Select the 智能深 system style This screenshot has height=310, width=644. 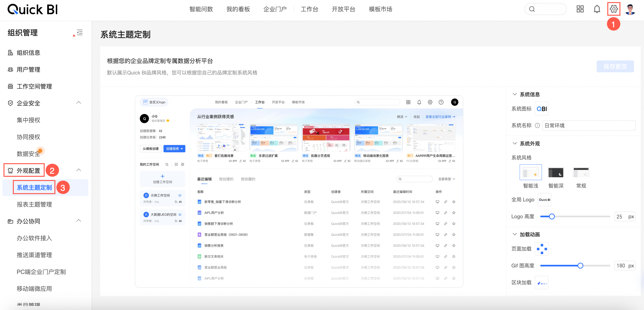(556, 172)
